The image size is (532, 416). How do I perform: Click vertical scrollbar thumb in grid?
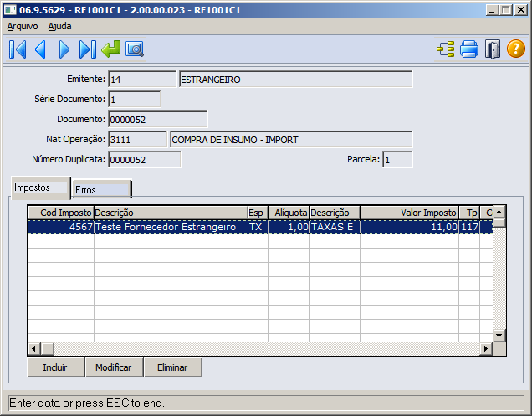pos(499,223)
